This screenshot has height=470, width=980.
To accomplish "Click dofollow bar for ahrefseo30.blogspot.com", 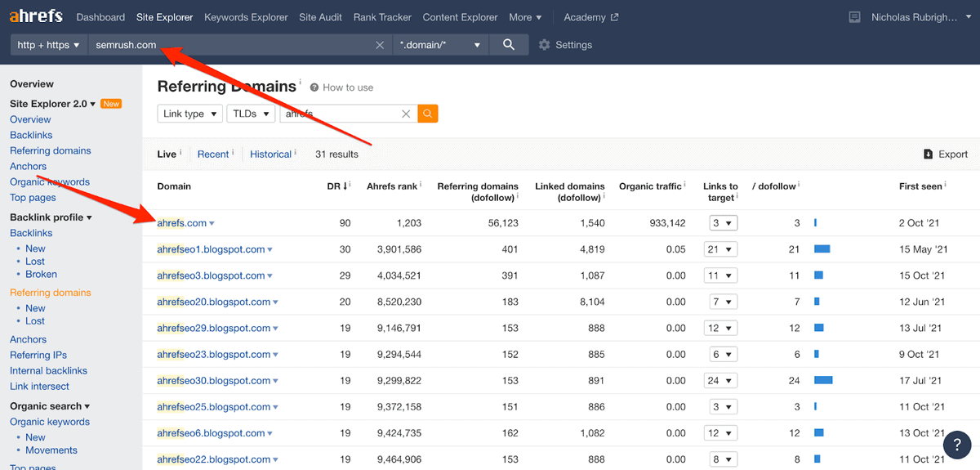I will pyautogui.click(x=823, y=380).
